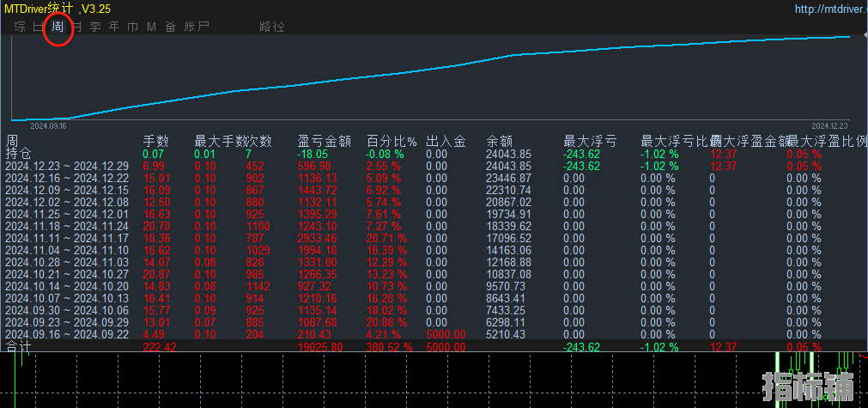This screenshot has width=868, height=408.
Task: Click the 2024.09.16 chart start date
Action: tap(48, 125)
